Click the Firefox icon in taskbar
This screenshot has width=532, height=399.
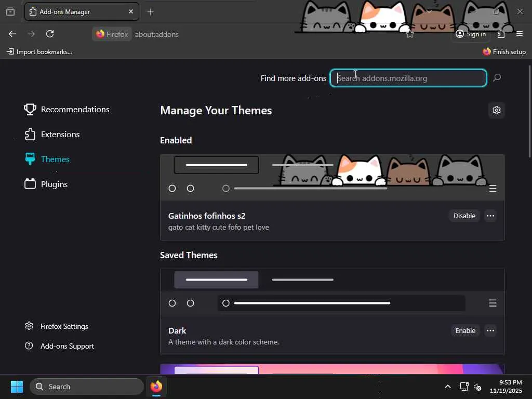click(156, 387)
